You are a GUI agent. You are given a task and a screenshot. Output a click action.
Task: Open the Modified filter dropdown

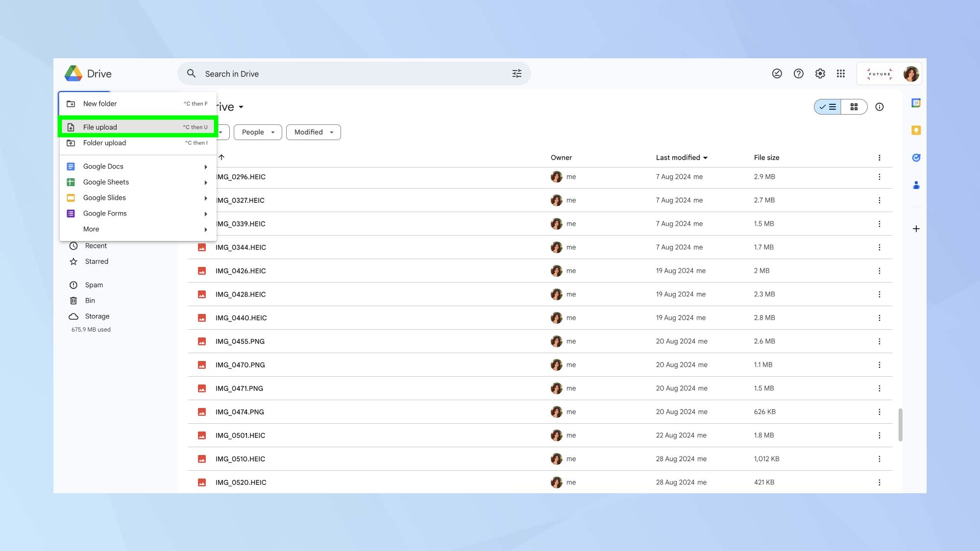(313, 132)
